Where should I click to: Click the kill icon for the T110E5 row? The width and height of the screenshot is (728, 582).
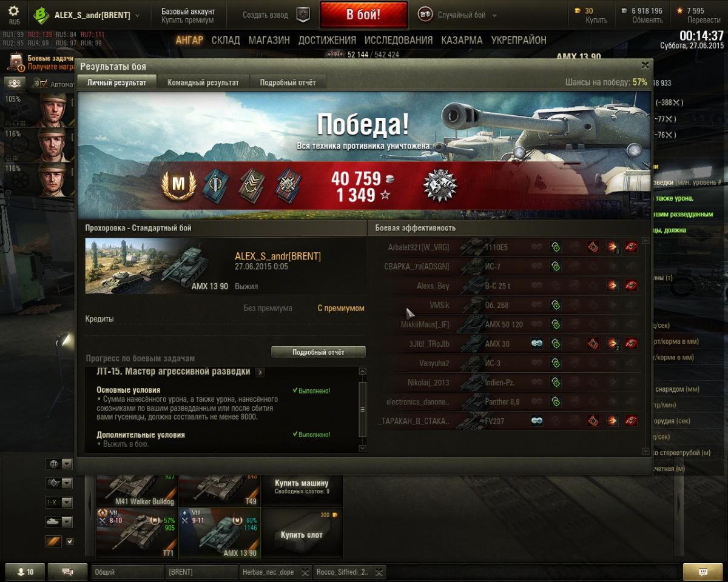631,247
